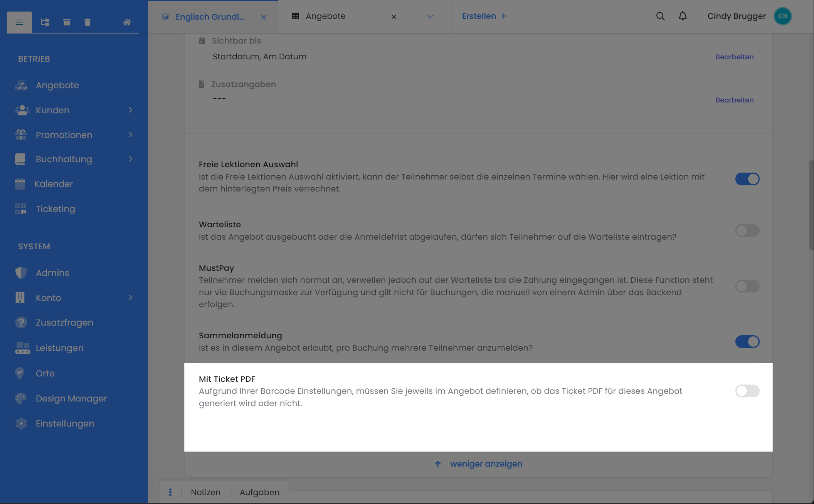Turn on the Warteliste toggle
This screenshot has width=814, height=504.
(x=747, y=230)
